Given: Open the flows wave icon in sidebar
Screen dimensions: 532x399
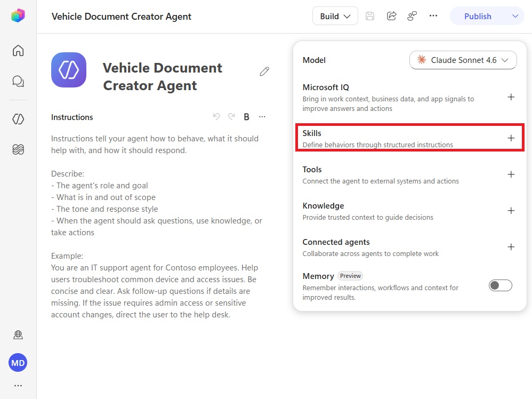Looking at the screenshot, I should coord(18,149).
